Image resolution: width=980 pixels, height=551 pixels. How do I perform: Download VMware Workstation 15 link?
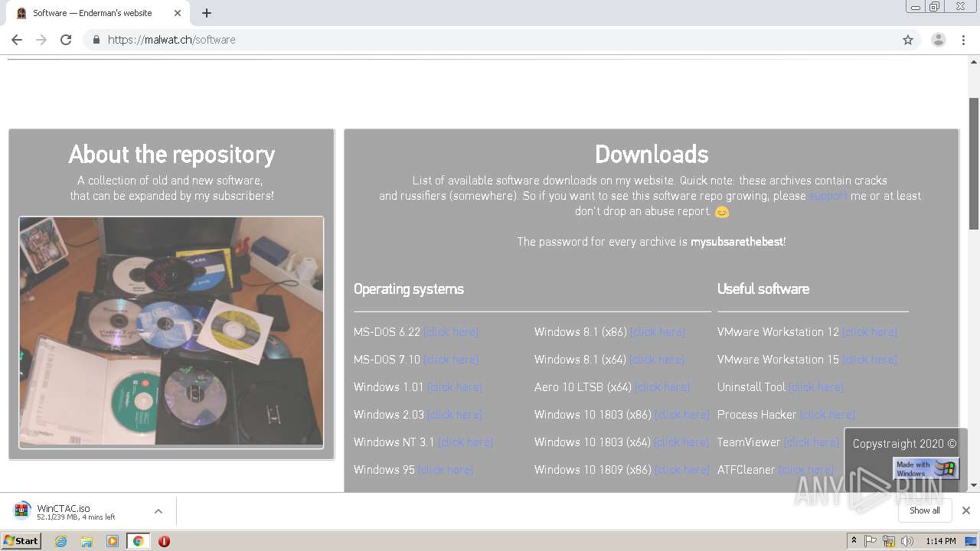pyautogui.click(x=870, y=360)
